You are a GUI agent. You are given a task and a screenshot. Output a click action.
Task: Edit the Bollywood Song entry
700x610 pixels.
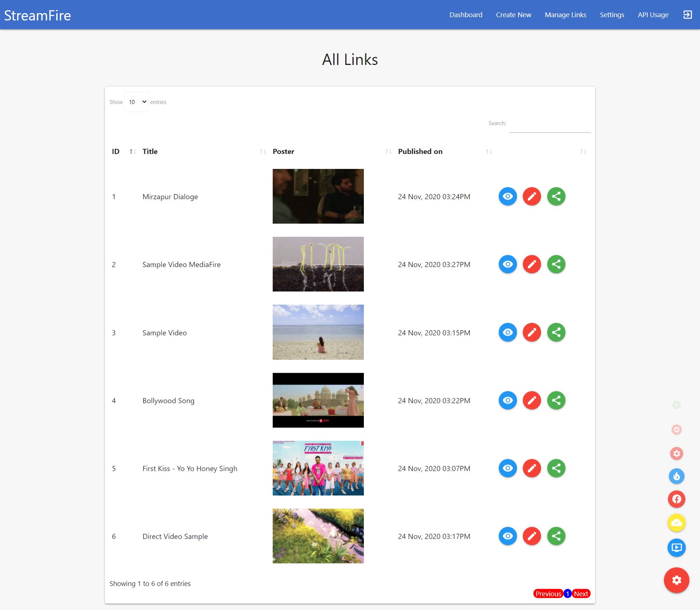tap(532, 400)
